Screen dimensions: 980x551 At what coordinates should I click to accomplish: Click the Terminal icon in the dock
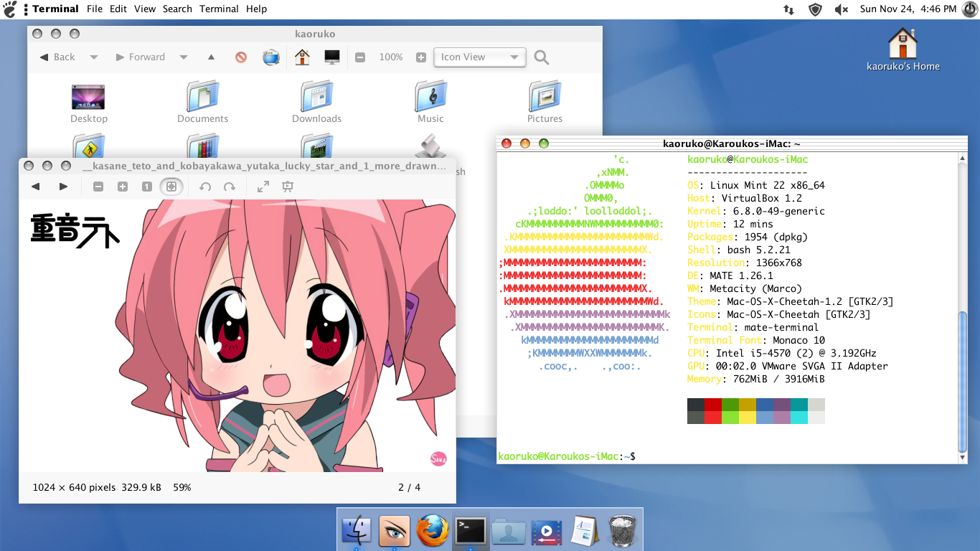pos(471,532)
